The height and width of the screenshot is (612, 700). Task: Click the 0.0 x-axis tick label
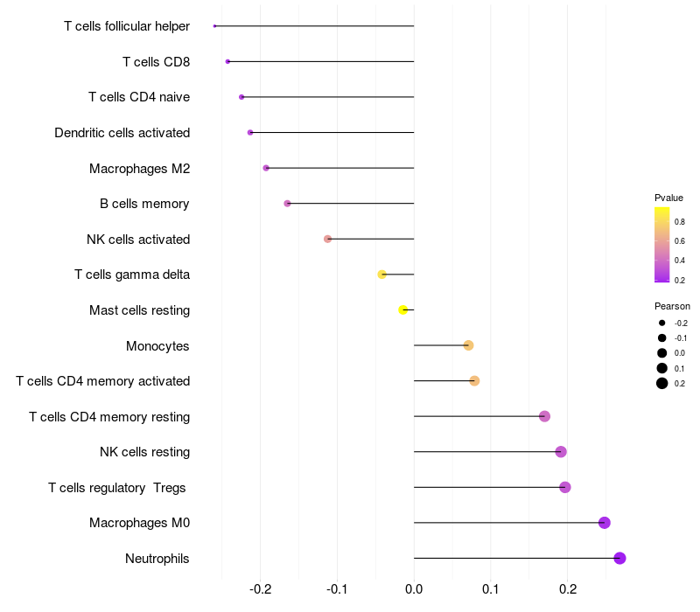(414, 589)
